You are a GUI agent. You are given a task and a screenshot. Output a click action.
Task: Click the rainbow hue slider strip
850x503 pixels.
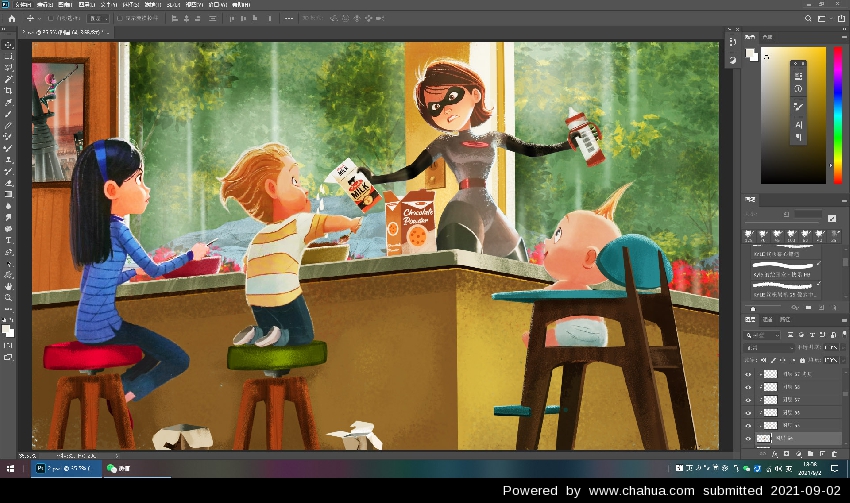tap(838, 115)
